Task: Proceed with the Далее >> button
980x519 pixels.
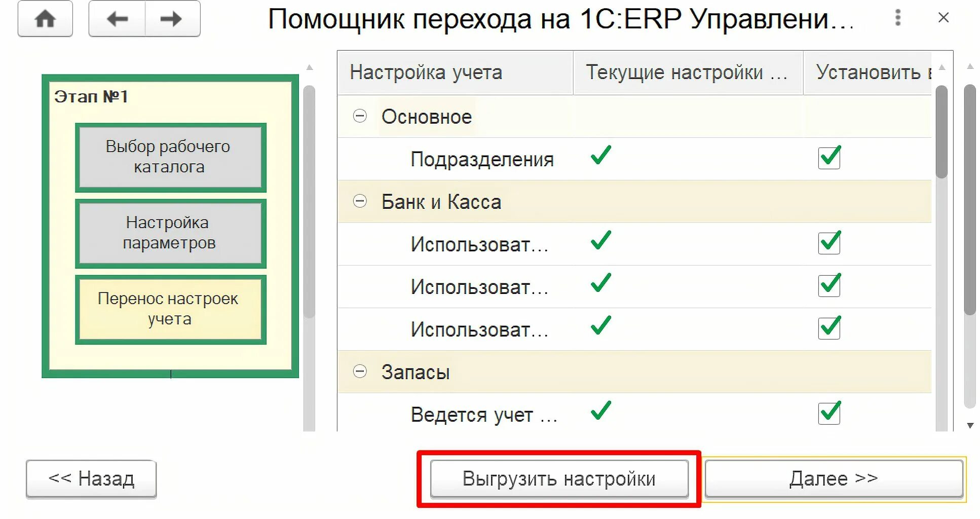Action: click(834, 478)
